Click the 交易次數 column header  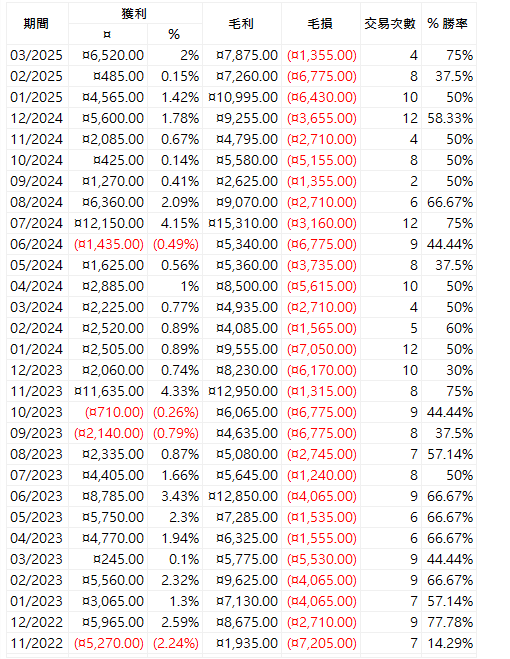point(391,24)
